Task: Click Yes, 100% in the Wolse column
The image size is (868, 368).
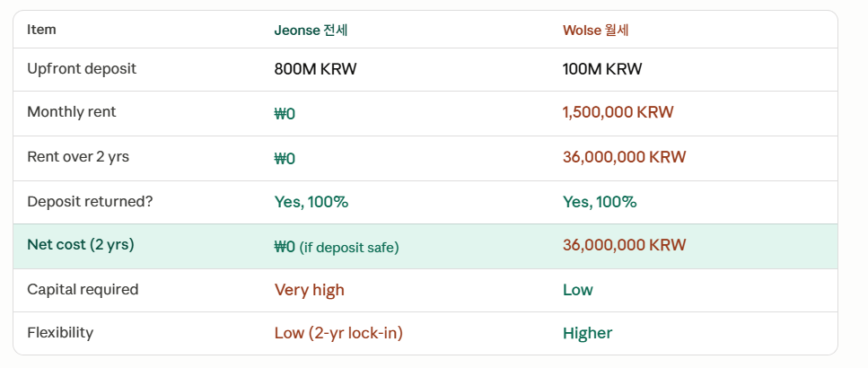Action: 600,202
